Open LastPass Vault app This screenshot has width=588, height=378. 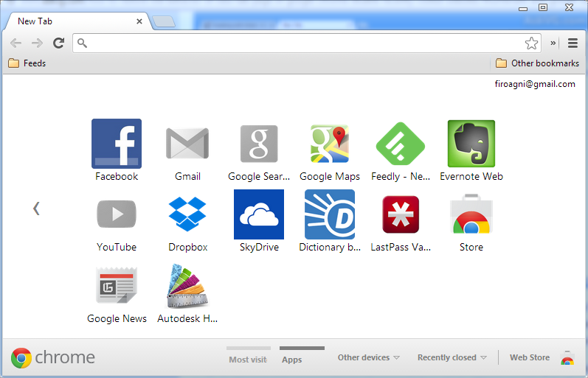[401, 214]
